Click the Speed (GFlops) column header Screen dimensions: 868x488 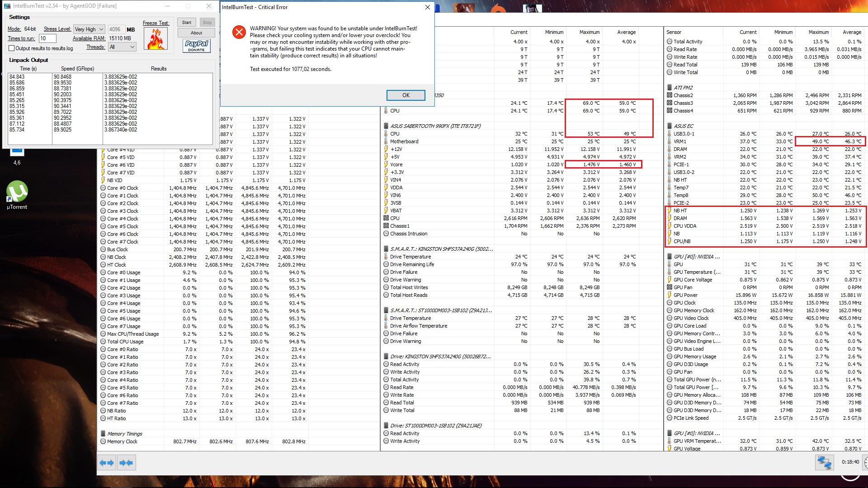(x=77, y=69)
